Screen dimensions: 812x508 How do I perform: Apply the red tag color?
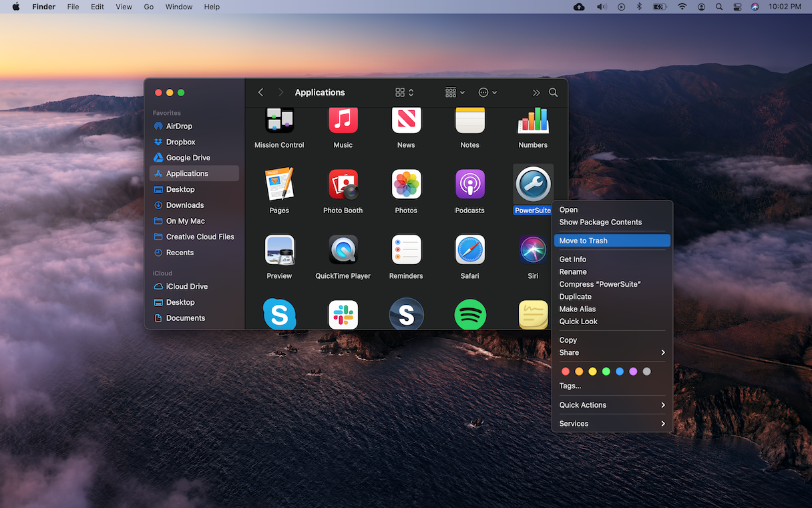pos(566,372)
